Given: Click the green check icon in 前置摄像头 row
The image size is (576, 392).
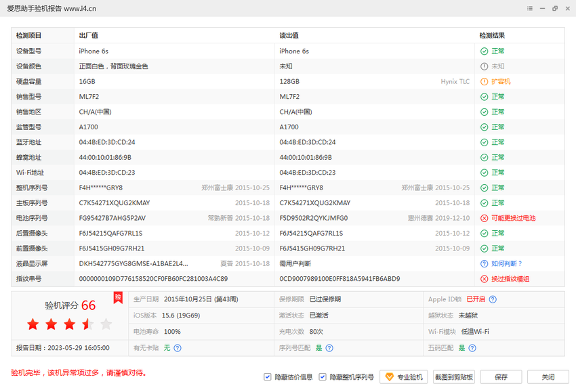Looking at the screenshot, I should click(484, 248).
